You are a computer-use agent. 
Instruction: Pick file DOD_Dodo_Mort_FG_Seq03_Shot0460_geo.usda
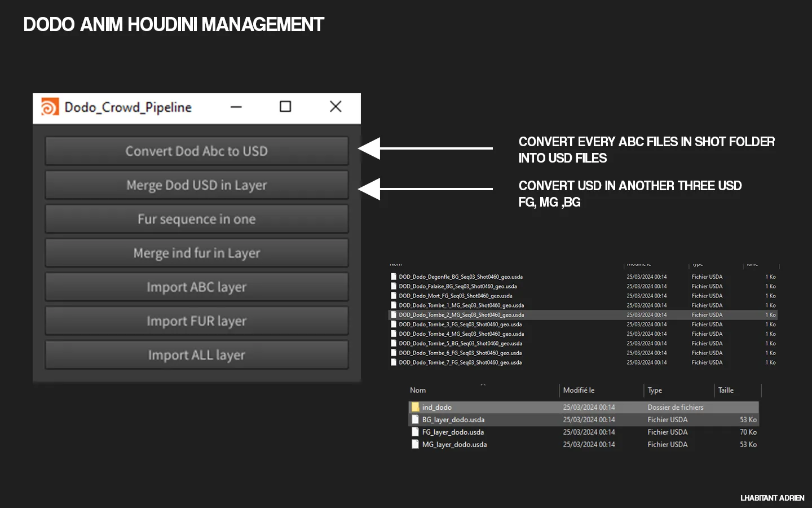click(x=456, y=296)
